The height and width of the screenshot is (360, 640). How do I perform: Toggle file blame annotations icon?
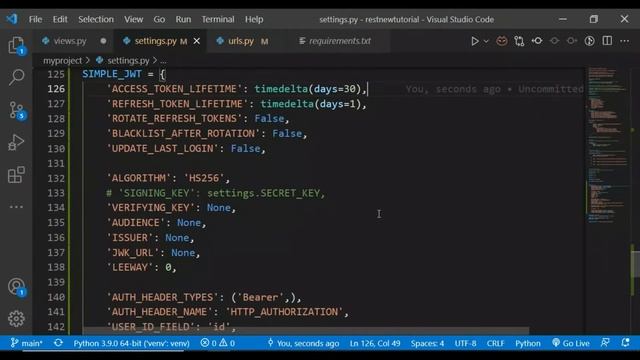pyautogui.click(x=589, y=41)
